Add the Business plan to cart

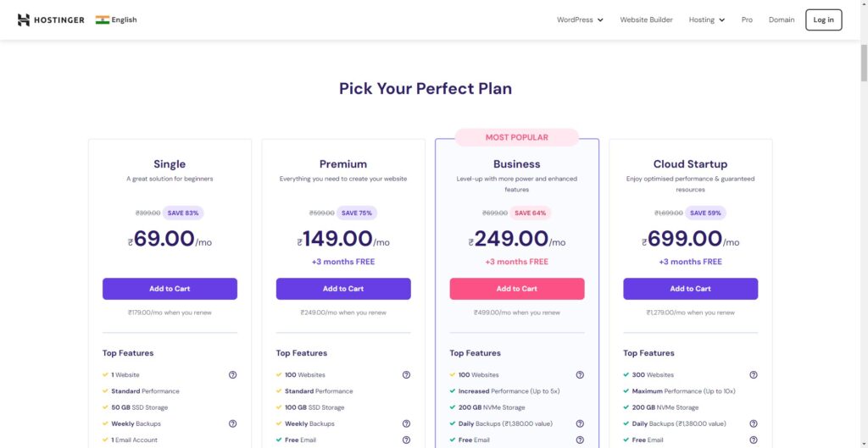(517, 289)
